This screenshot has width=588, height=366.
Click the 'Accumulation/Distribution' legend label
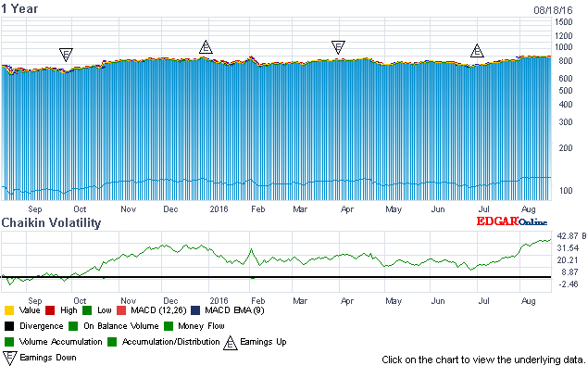point(171,342)
